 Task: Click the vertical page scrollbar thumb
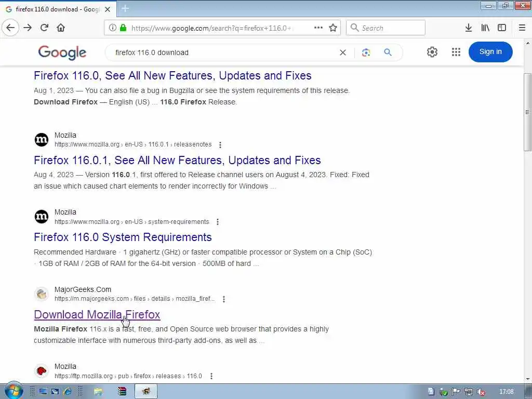tap(527, 112)
